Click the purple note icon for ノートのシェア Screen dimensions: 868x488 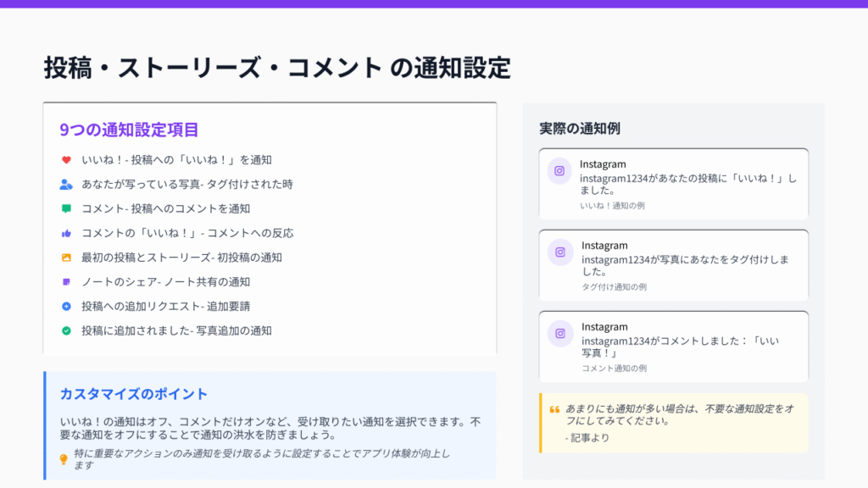click(66, 281)
